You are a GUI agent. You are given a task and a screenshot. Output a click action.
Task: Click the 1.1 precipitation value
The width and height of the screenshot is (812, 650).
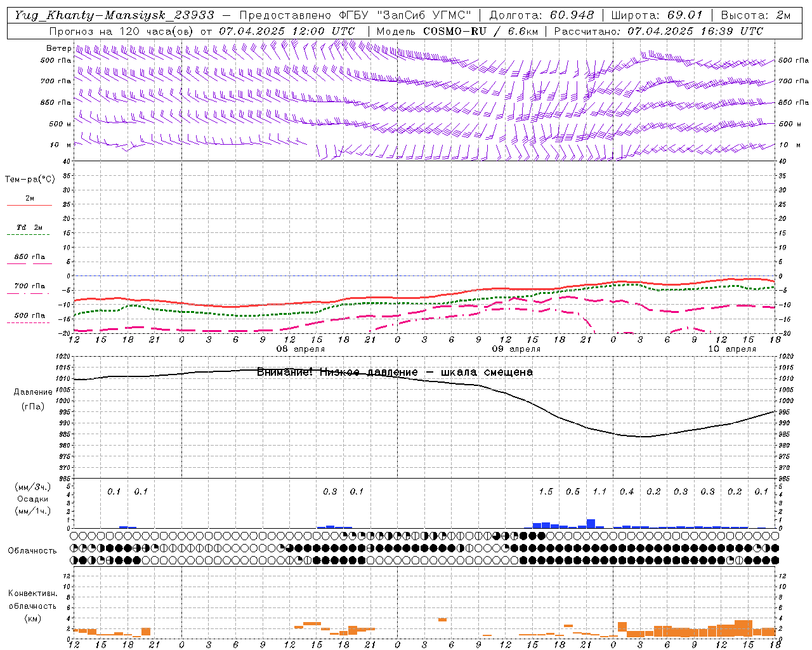[x=599, y=491]
